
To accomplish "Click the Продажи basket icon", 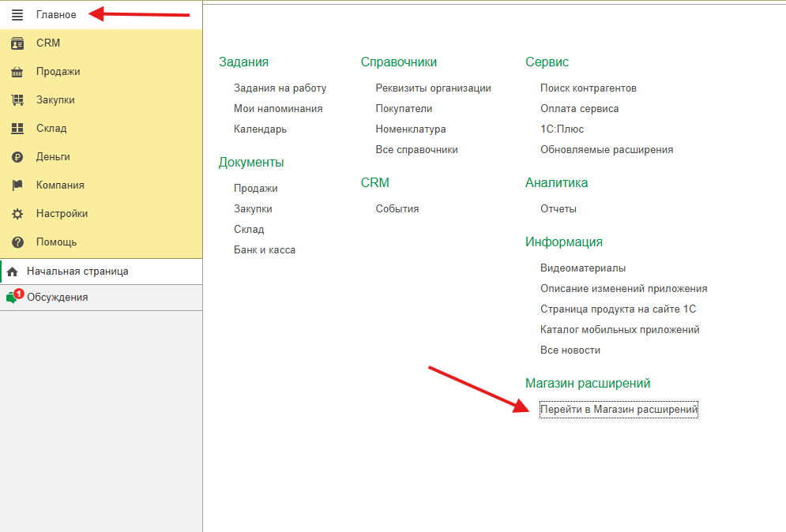I will point(17,72).
